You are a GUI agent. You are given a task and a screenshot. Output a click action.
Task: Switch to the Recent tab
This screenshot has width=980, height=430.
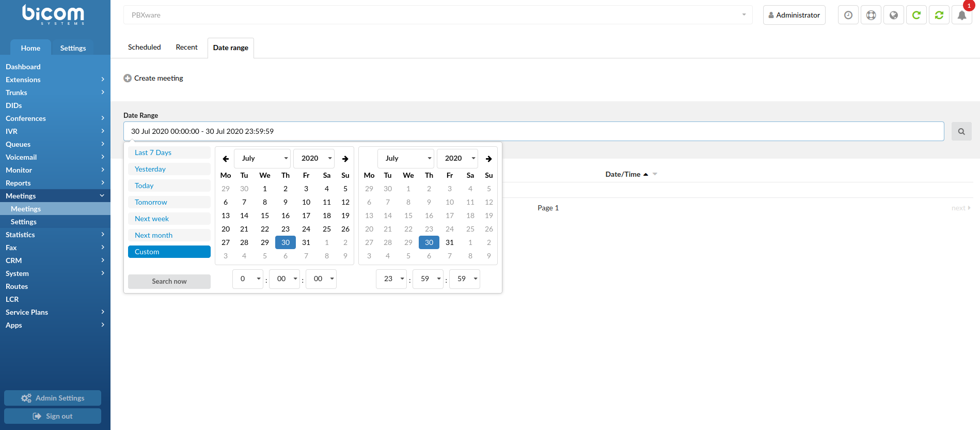click(x=186, y=47)
